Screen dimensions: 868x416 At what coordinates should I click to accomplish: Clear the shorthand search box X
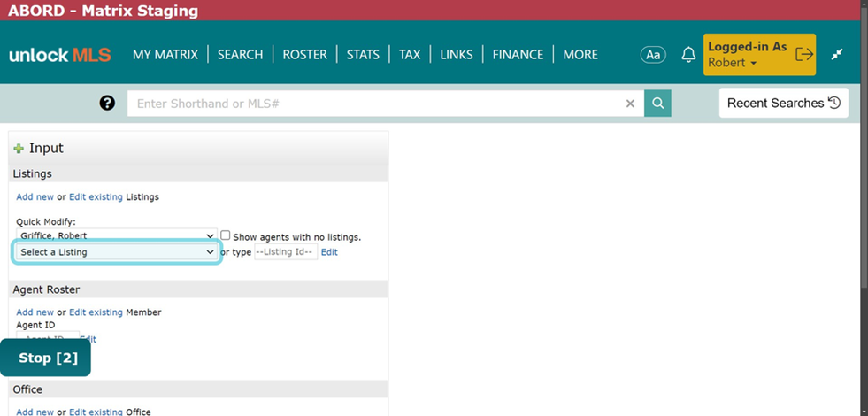pyautogui.click(x=630, y=104)
